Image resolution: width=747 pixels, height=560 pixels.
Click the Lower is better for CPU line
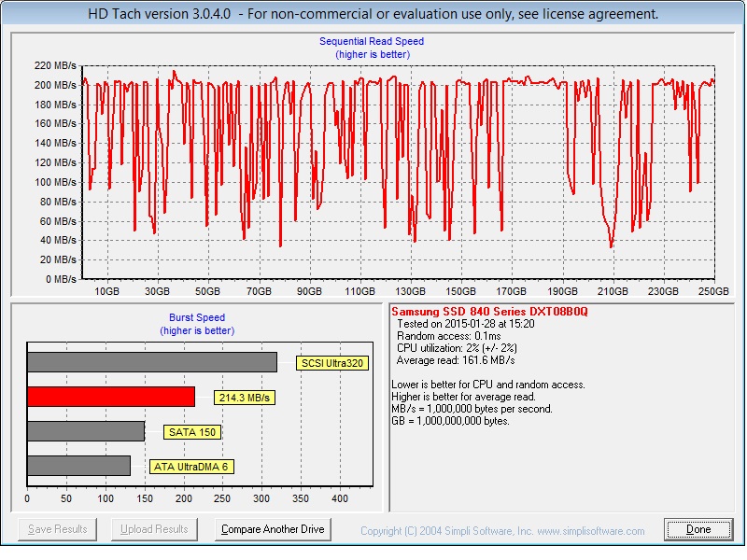point(488,385)
